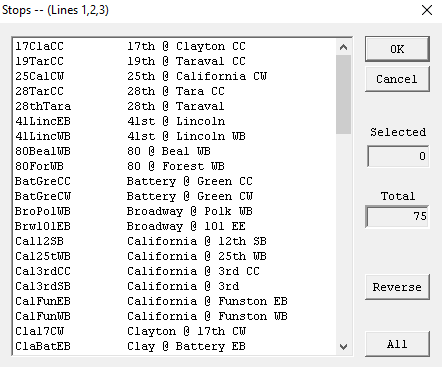Select the 28thTara stop row
The height and width of the screenshot is (367, 442).
point(174,106)
